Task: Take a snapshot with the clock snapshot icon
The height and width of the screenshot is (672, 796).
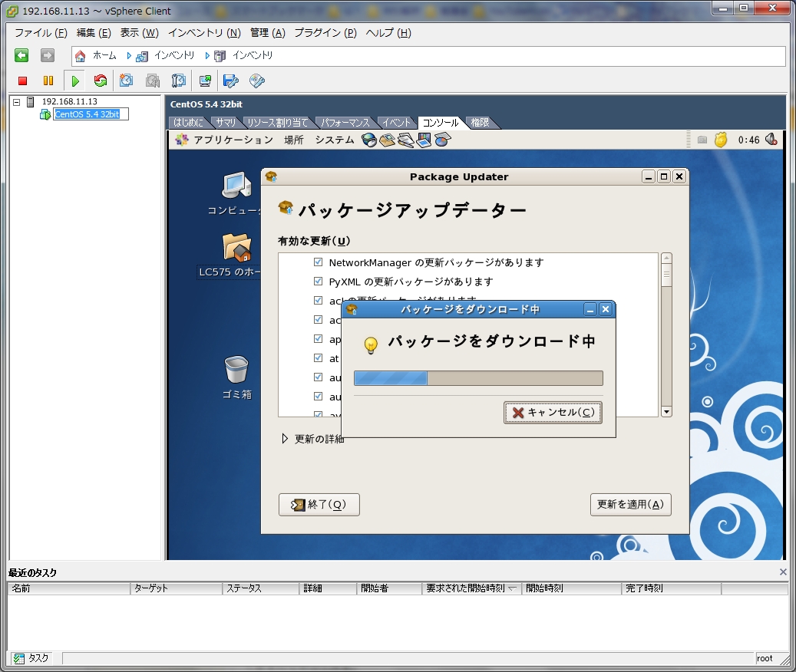Action: pos(126,81)
